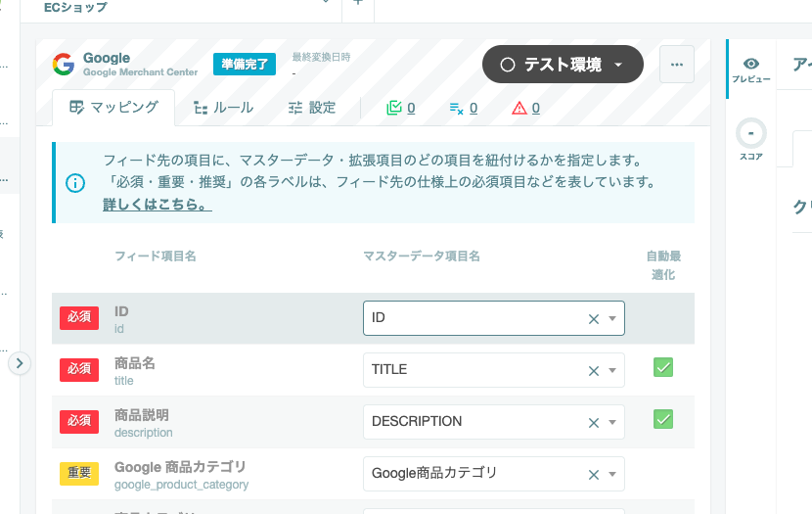Toggle auto-optimization checkbox for 商品名
Viewport: 812px width, 514px height.
click(663, 367)
